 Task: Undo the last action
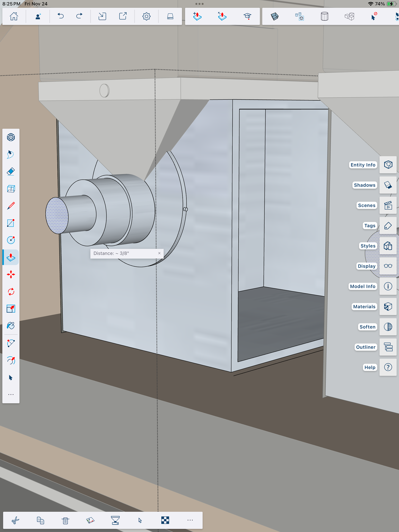(x=61, y=16)
